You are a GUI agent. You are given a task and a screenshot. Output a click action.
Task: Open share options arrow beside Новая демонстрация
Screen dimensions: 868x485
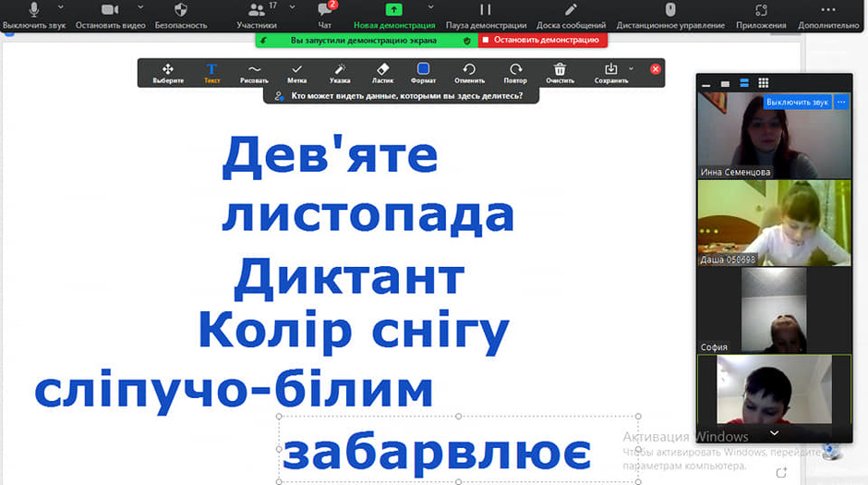click(430, 7)
